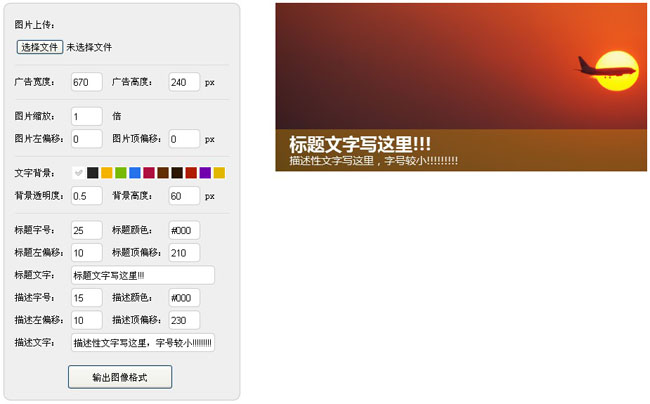The width and height of the screenshot is (650, 404).
Task: Select the blue text background swatch
Action: (135, 173)
